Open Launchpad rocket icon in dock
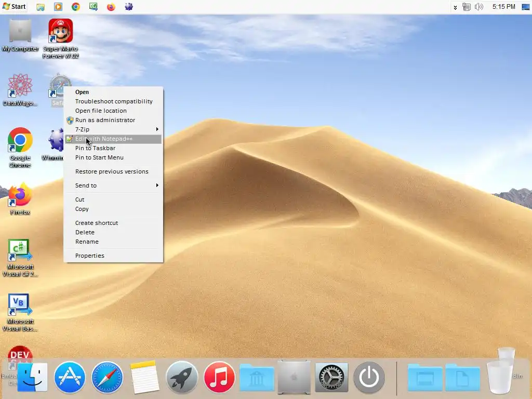This screenshot has height=399, width=532. [x=182, y=377]
